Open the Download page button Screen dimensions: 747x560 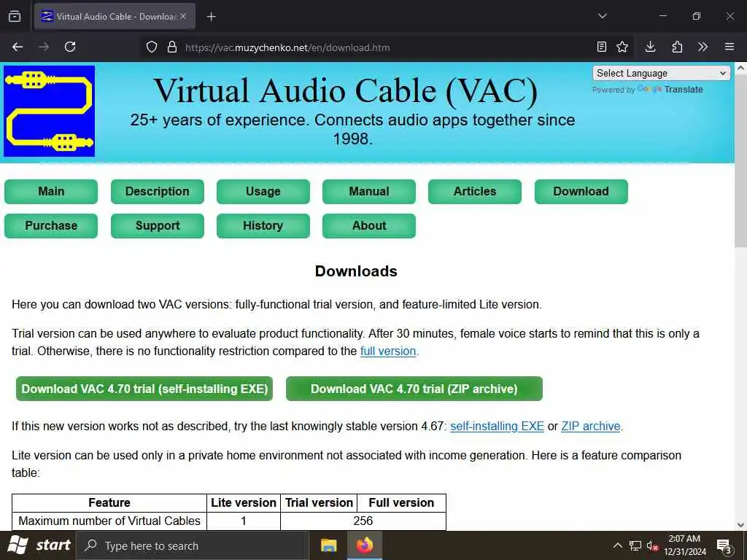pyautogui.click(x=581, y=192)
